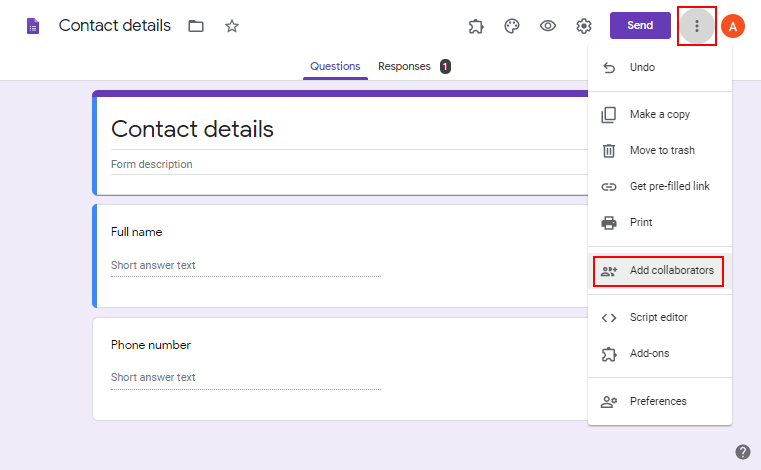Click the puzzle icon beside Add-ons in menu

(609, 354)
